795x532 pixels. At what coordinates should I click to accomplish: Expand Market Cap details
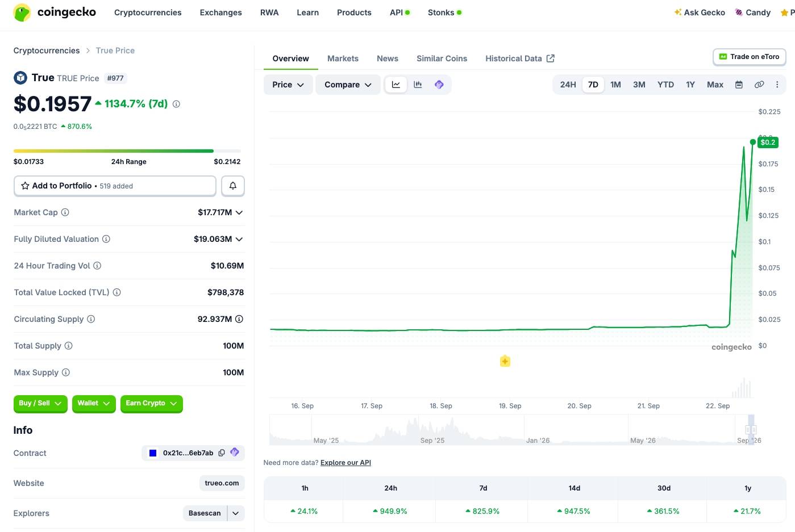click(x=239, y=212)
